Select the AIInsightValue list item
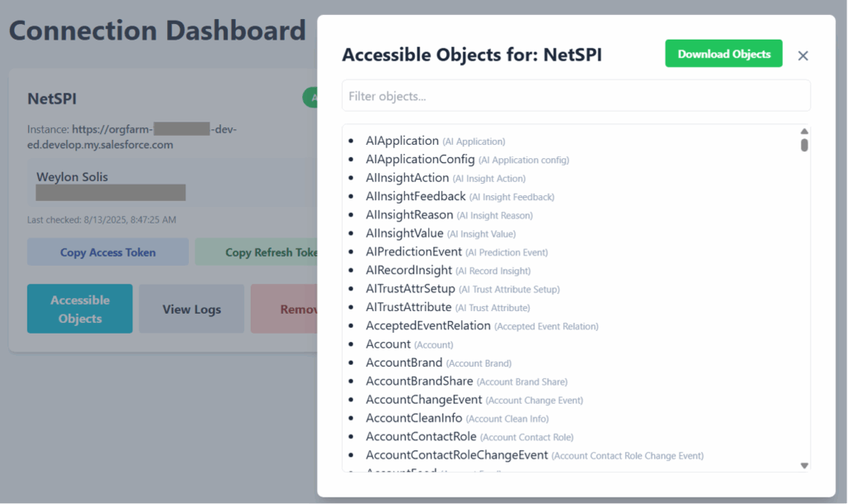848x504 pixels. pos(441,233)
